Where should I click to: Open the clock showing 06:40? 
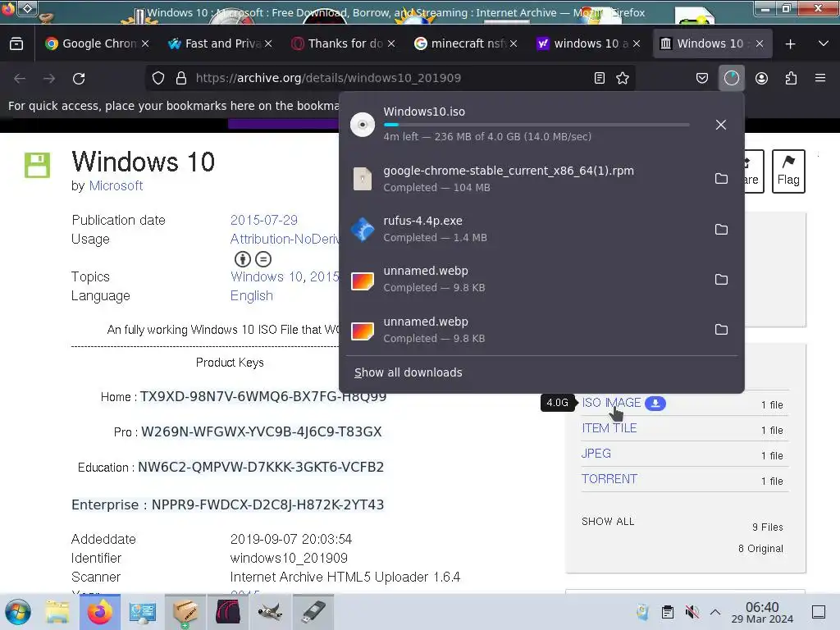tap(762, 612)
